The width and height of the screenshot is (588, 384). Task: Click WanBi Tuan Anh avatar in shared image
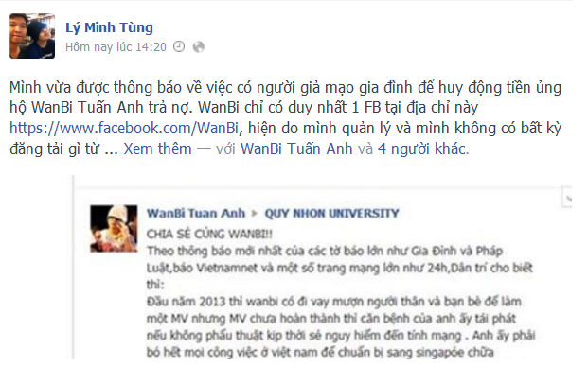point(114,229)
